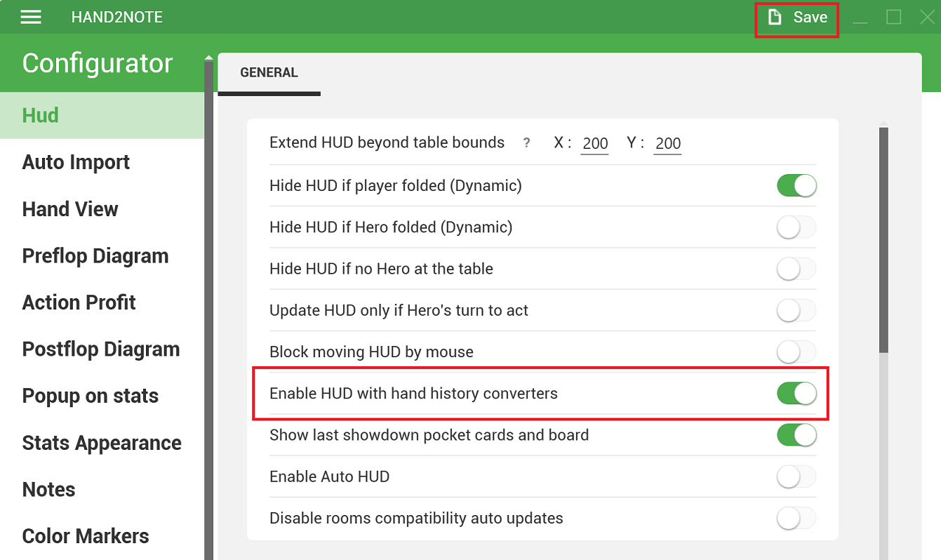Edit the Y bounds value field
The width and height of the screenshot is (941, 560).
point(667,144)
